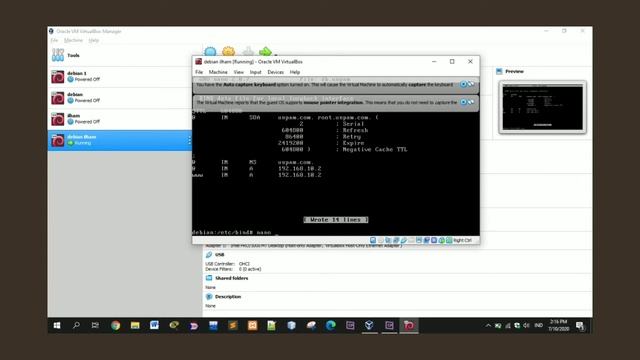Click the shared folders status icon
640x360 pixels.
click(411, 240)
